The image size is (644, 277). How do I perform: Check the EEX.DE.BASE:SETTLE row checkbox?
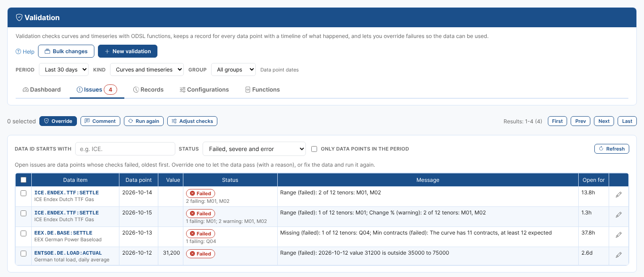(24, 234)
